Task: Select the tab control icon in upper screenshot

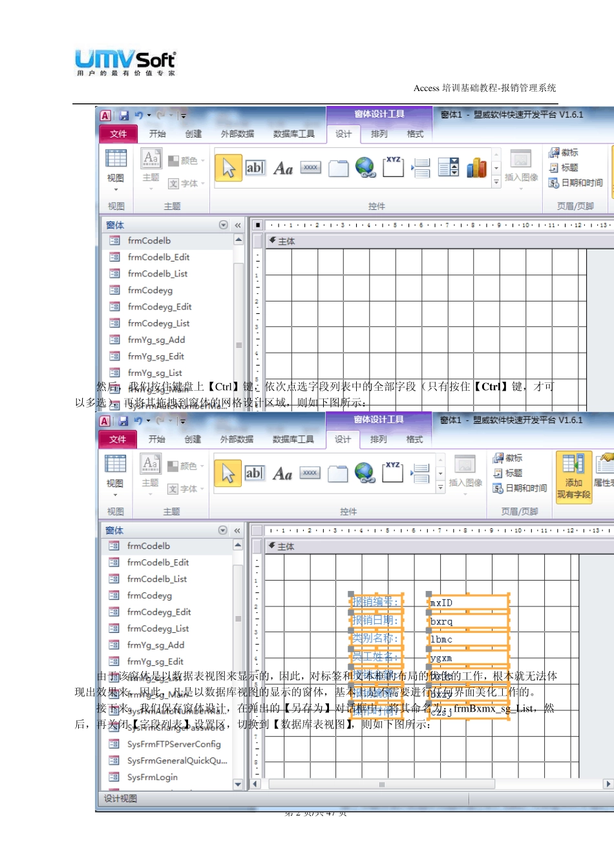Action: 339,169
